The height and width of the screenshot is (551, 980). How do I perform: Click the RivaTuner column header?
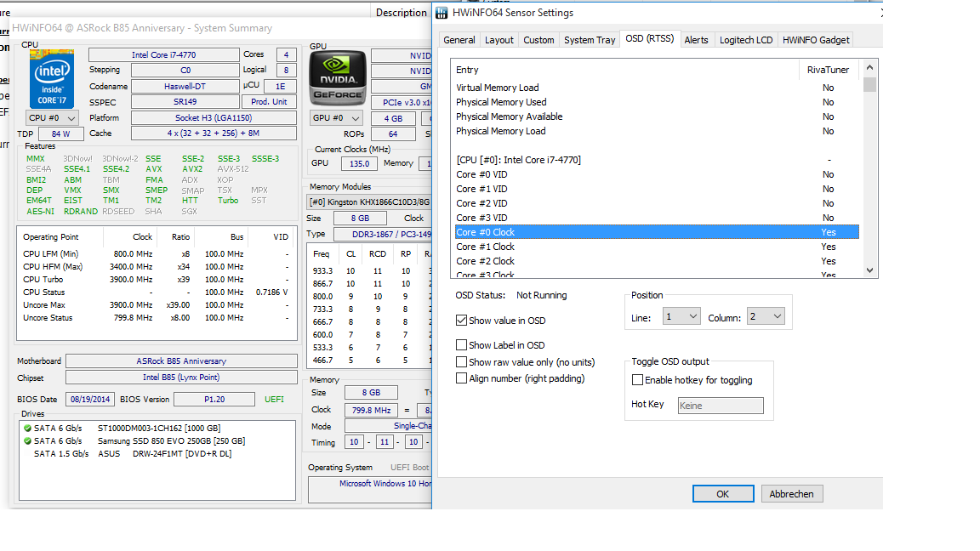(829, 70)
